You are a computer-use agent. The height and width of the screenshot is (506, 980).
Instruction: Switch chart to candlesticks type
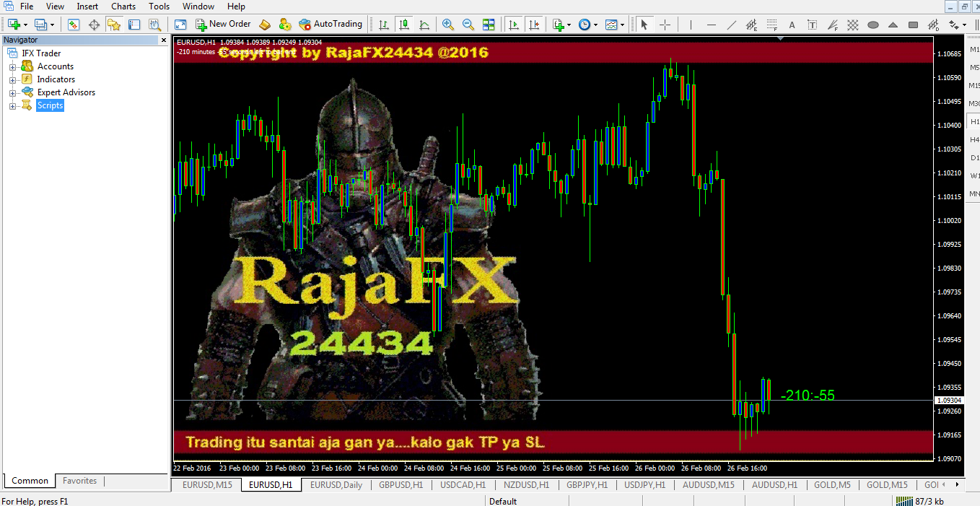tap(404, 25)
